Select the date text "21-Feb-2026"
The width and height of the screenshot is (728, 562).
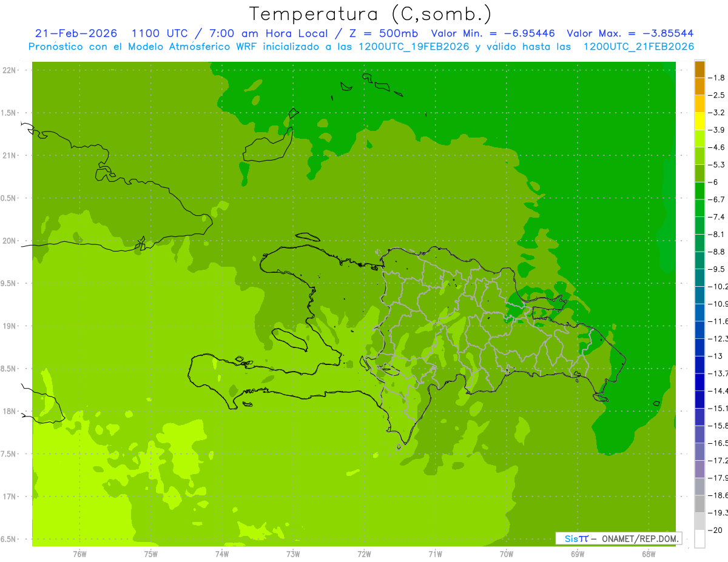(76, 33)
